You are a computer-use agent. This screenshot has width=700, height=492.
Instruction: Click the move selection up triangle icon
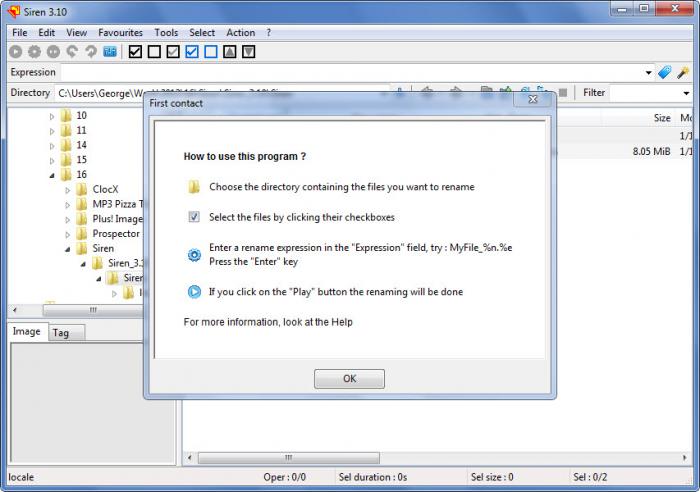(230, 52)
